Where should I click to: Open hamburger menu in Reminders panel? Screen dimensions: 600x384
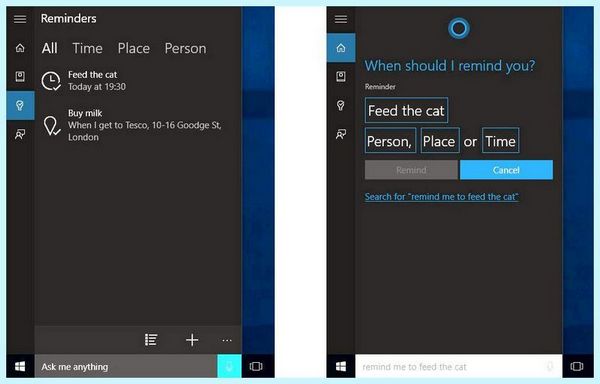point(20,19)
